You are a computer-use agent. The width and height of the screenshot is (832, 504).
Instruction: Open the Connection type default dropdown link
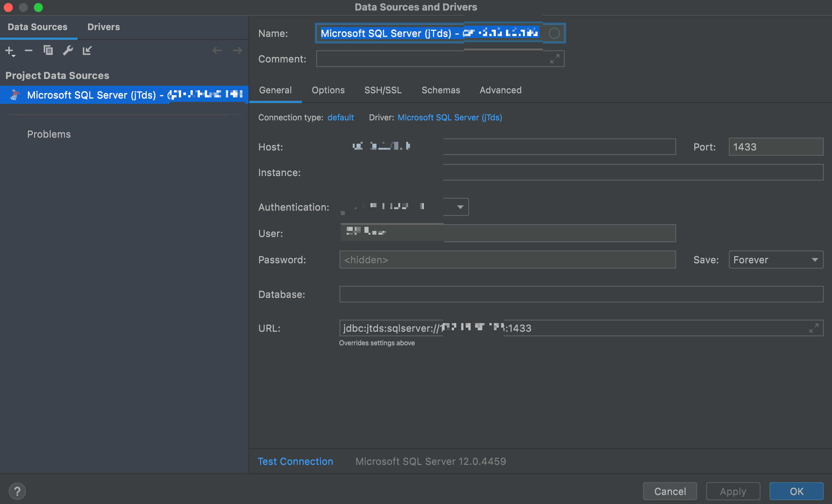pos(340,117)
